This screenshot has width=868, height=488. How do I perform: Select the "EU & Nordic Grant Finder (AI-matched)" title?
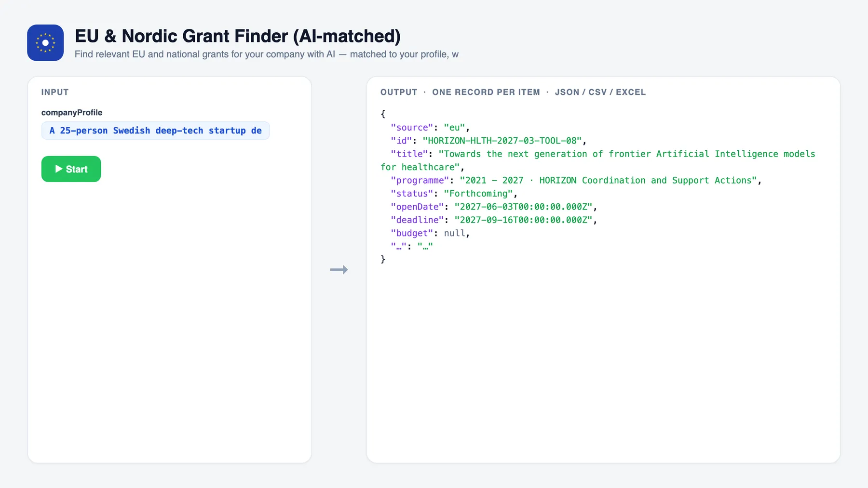tap(238, 36)
